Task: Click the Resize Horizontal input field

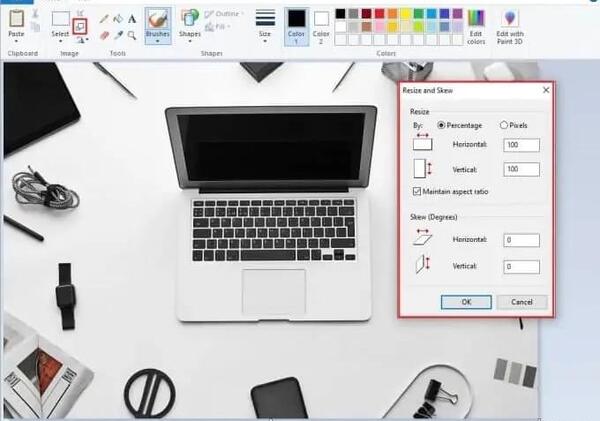Action: point(522,145)
